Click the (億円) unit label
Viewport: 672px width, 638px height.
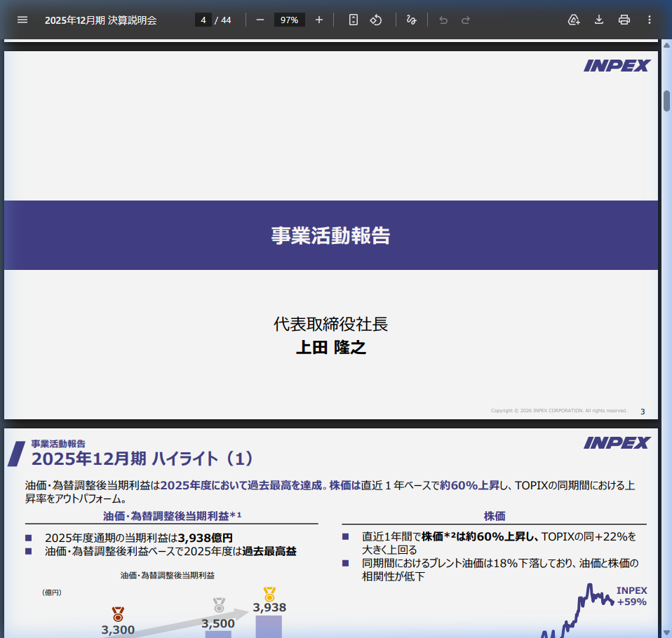pos(52,592)
